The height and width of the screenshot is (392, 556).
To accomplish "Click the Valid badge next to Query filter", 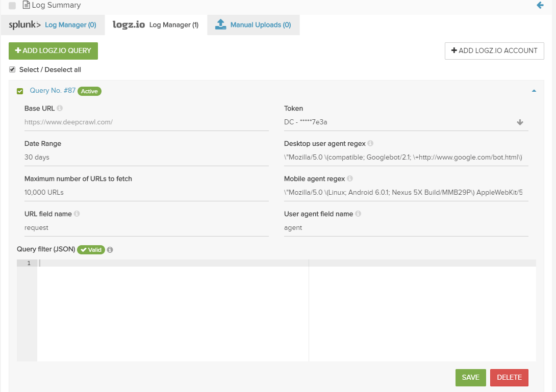I will tap(91, 250).
